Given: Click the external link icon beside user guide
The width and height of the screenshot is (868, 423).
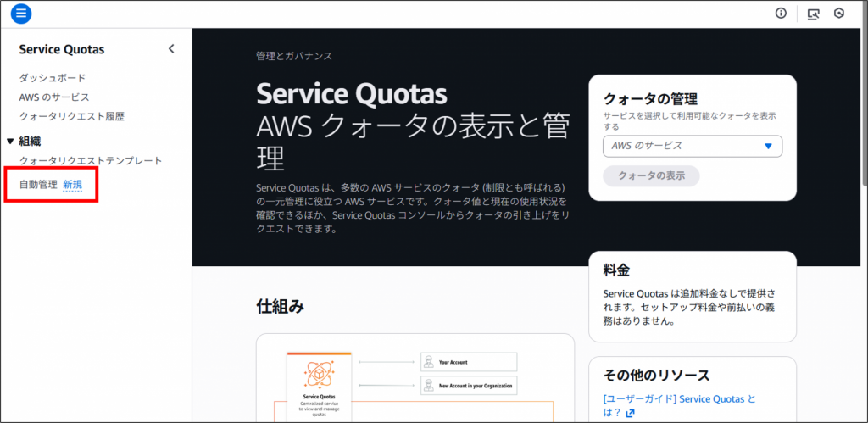Looking at the screenshot, I should (630, 414).
